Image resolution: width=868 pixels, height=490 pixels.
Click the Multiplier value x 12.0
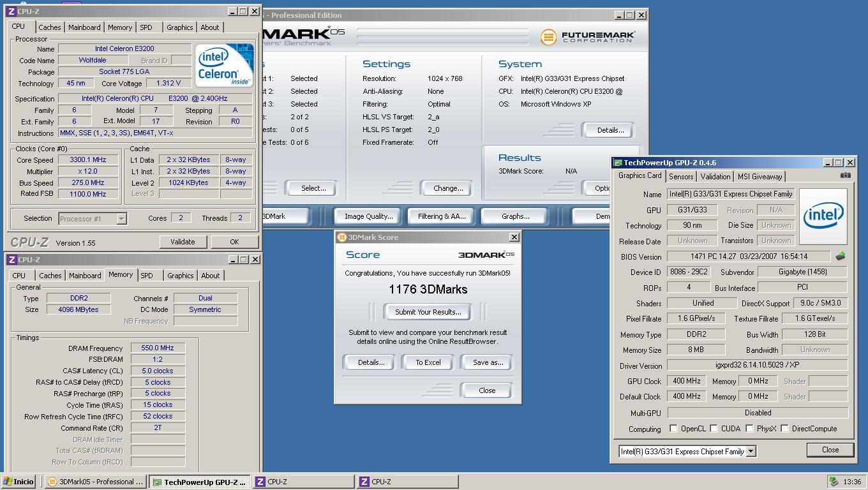click(88, 172)
